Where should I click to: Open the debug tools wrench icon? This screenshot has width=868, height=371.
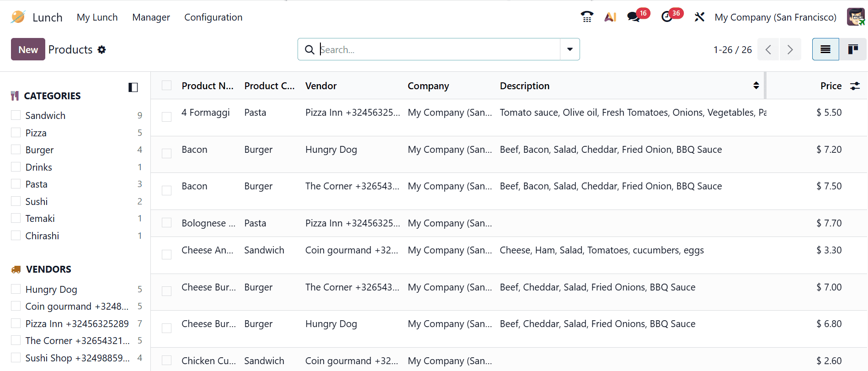(x=699, y=17)
